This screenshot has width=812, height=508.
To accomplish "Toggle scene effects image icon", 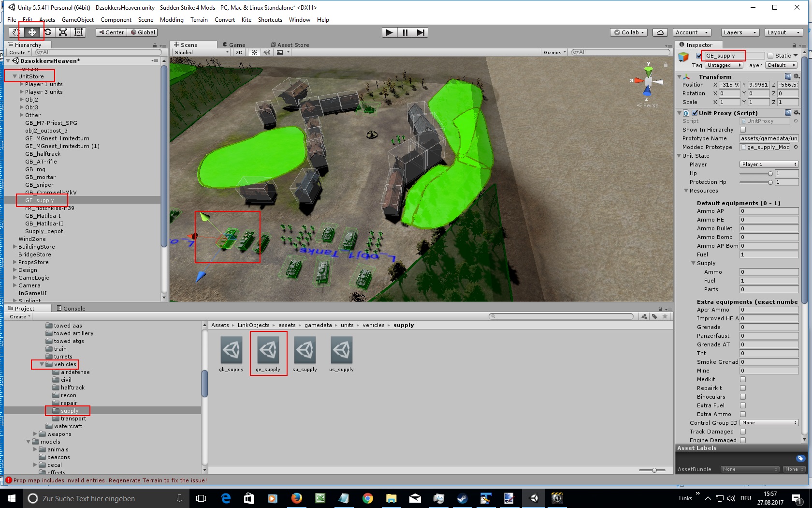I will coord(280,52).
